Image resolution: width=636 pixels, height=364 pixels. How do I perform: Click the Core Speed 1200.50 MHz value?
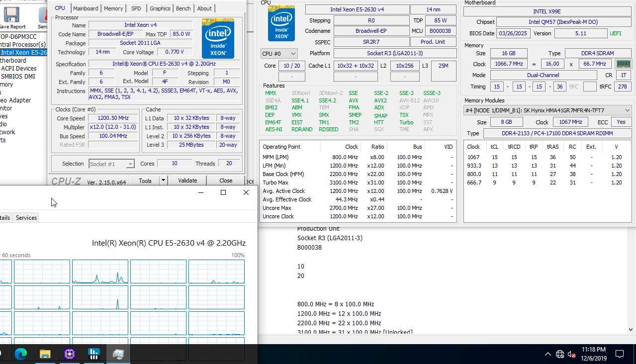coord(113,118)
